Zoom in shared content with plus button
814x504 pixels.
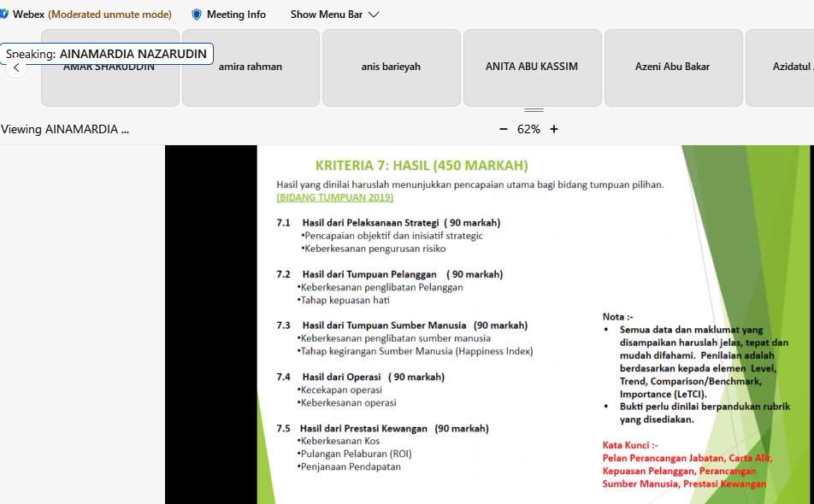(554, 129)
